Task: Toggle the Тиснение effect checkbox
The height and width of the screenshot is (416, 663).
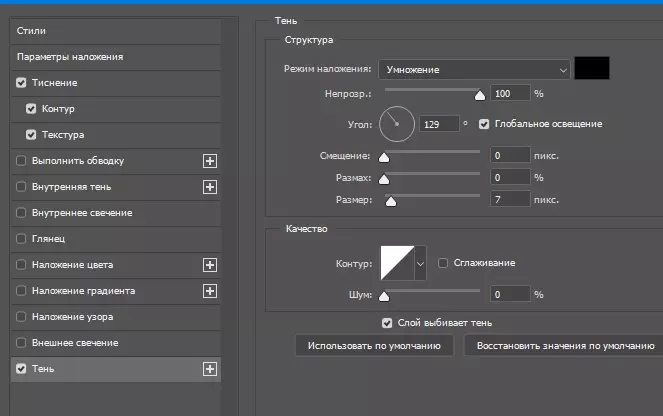Action: point(22,83)
